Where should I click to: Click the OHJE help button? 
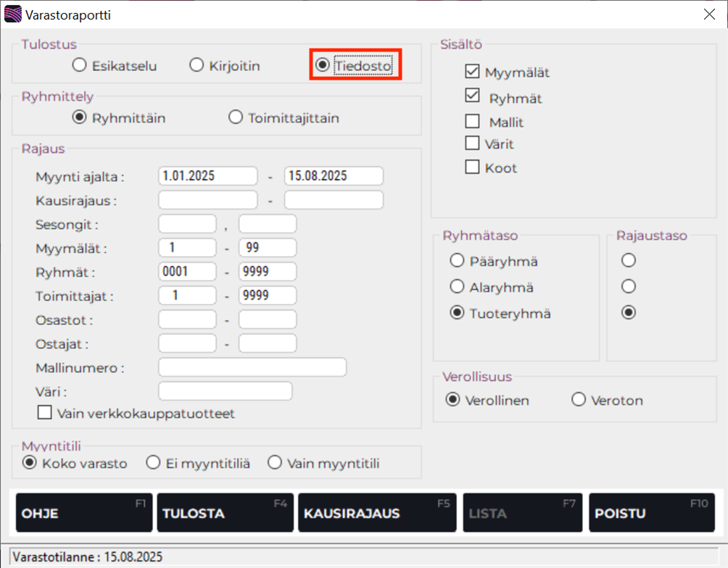pos(83,512)
